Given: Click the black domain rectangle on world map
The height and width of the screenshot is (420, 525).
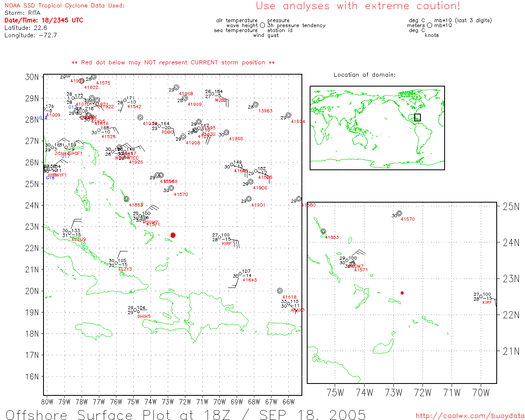Looking at the screenshot, I should (418, 117).
